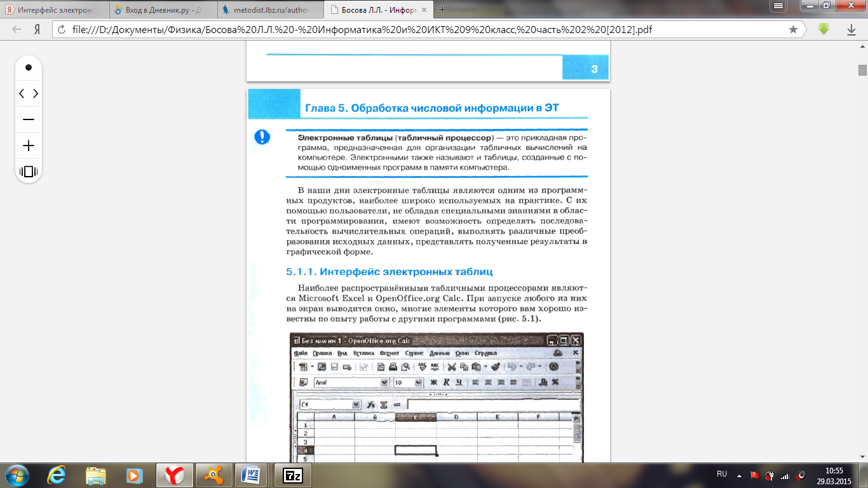Select the Босова Л.Л. - Информатика tab
Viewport: 868px width, 488px height.
(x=377, y=10)
